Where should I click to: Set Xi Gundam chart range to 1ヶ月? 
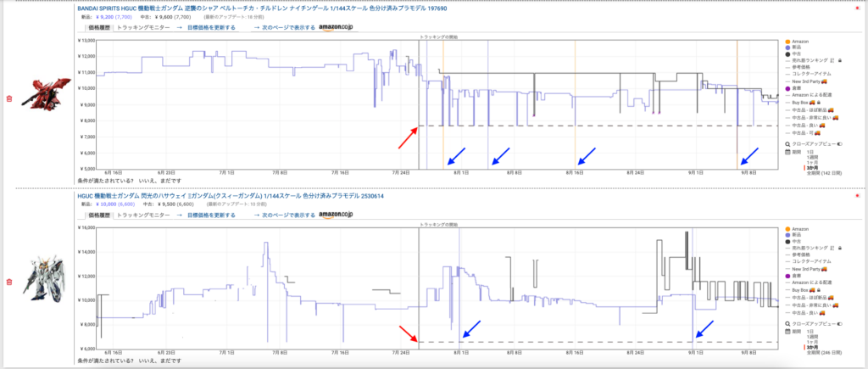pyautogui.click(x=812, y=342)
